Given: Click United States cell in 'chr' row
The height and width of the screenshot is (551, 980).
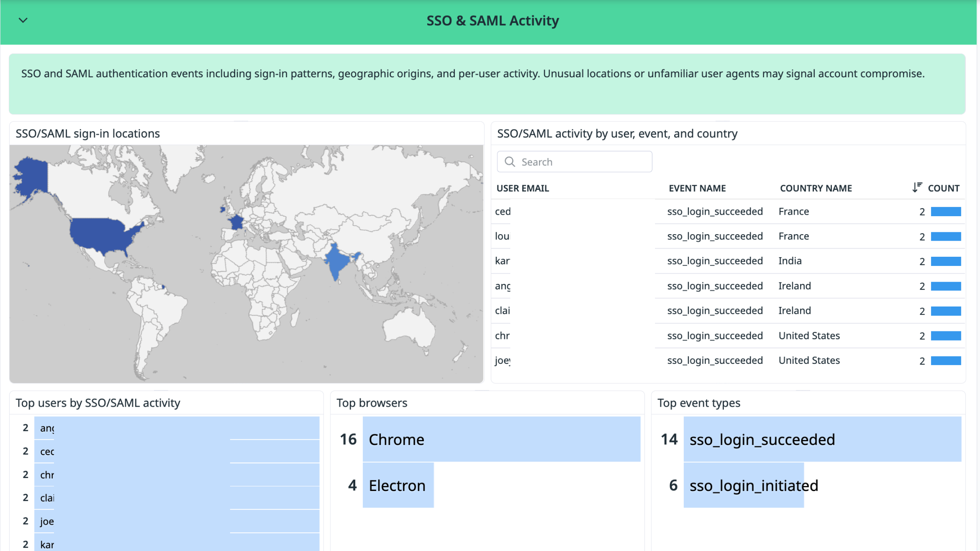Looking at the screenshot, I should 809,336.
